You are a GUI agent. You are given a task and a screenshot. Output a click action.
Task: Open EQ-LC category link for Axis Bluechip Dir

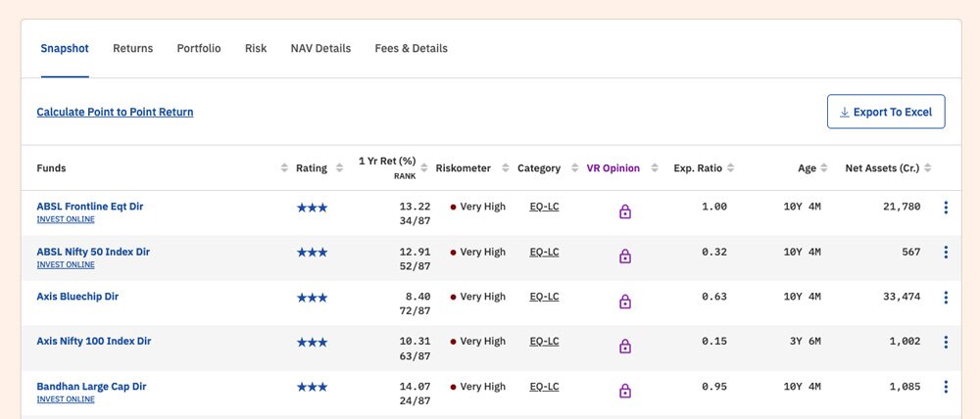click(544, 297)
